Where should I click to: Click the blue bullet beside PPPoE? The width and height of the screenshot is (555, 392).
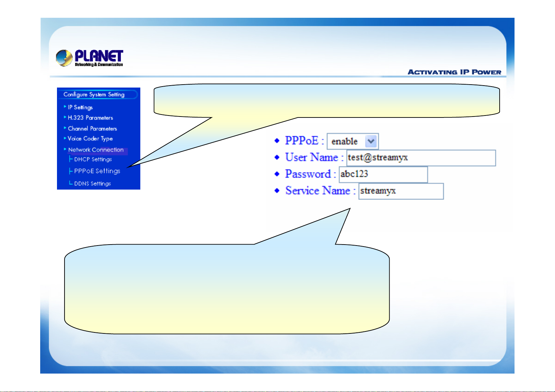pyautogui.click(x=277, y=141)
